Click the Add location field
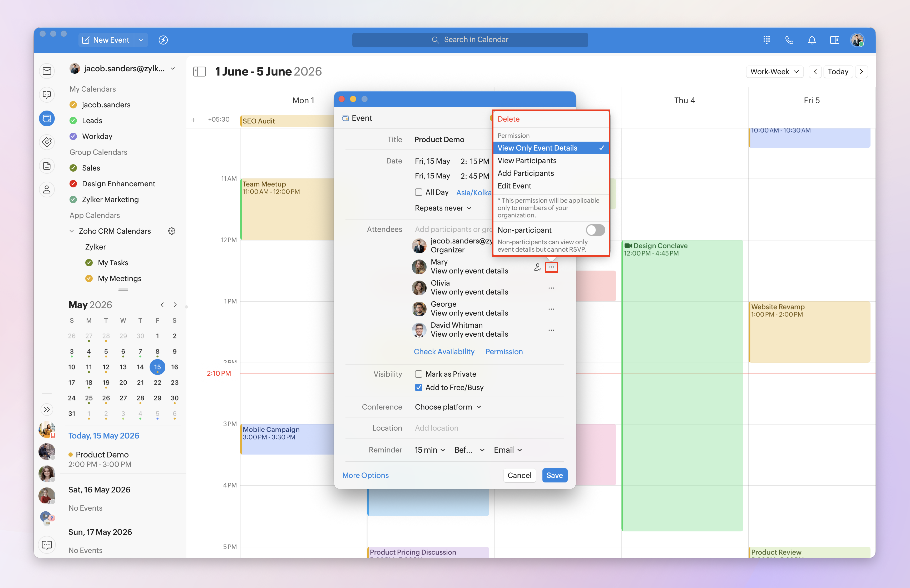Image resolution: width=910 pixels, height=588 pixels. [489, 428]
